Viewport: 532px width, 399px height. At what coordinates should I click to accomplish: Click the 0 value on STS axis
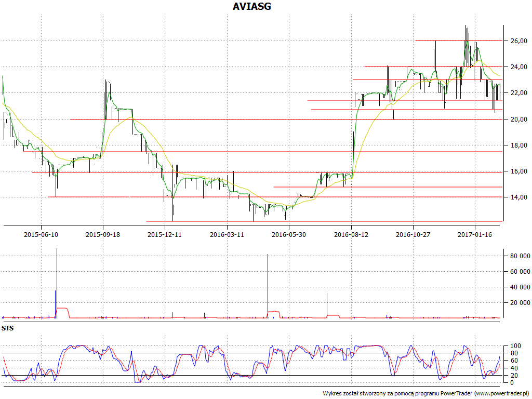click(513, 383)
